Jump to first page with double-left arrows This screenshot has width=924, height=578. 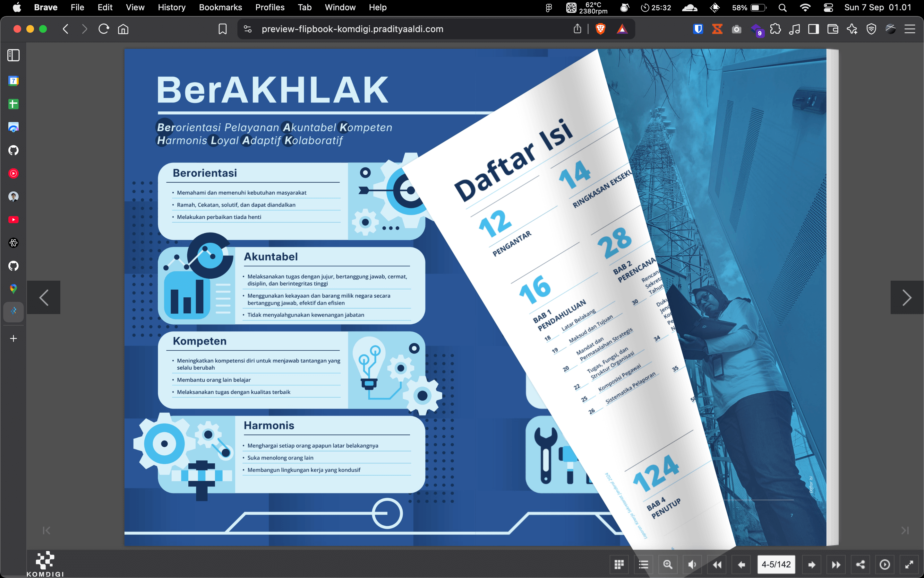pyautogui.click(x=717, y=564)
